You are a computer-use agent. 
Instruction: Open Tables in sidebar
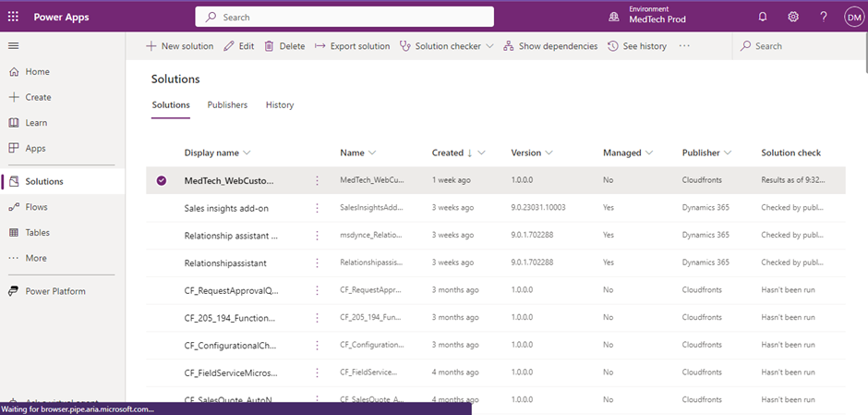click(x=37, y=232)
